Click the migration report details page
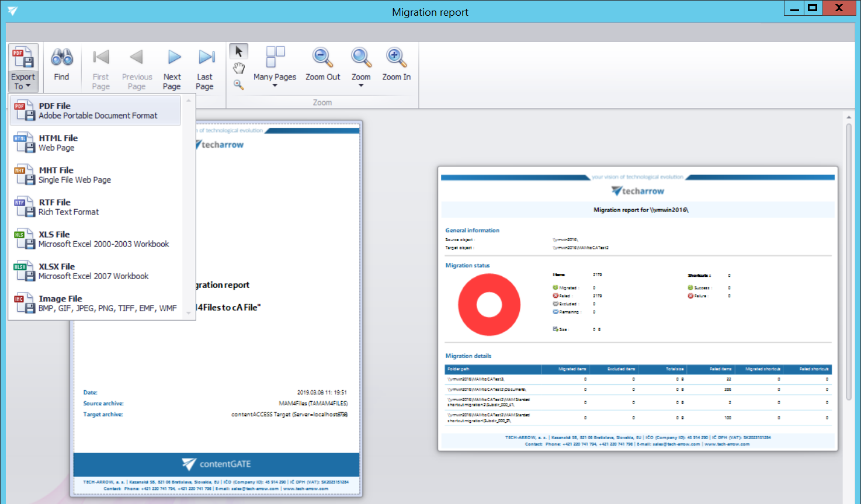Screen dimensions: 861x504 (638, 308)
